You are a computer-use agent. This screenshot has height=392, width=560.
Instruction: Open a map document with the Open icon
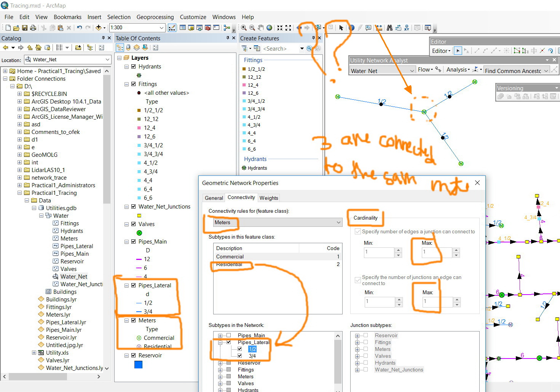pyautogui.click(x=16, y=28)
